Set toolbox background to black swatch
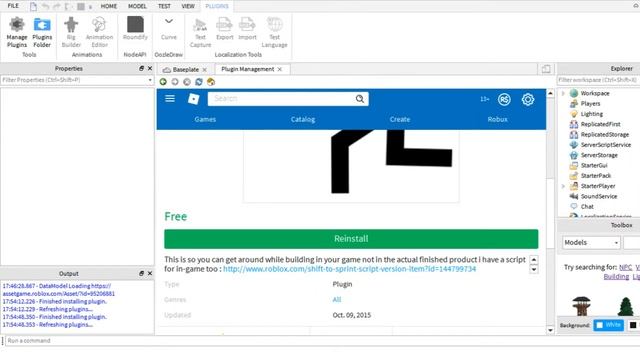 point(633,325)
